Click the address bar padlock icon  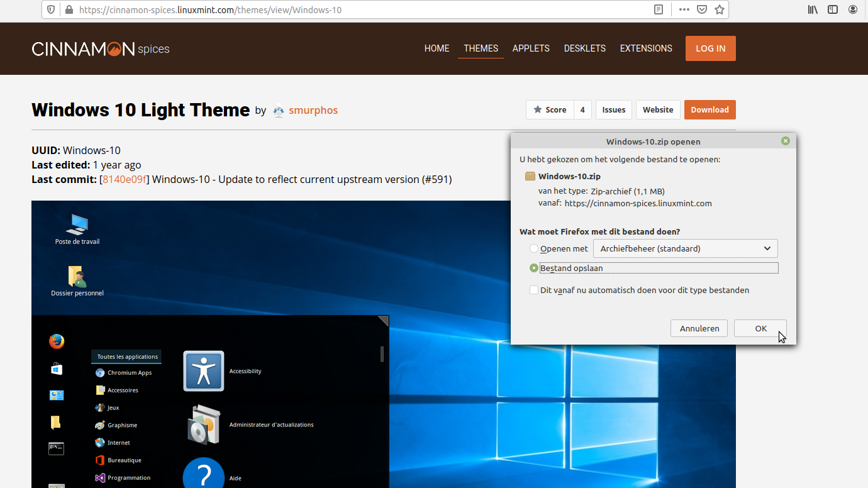coord(69,10)
